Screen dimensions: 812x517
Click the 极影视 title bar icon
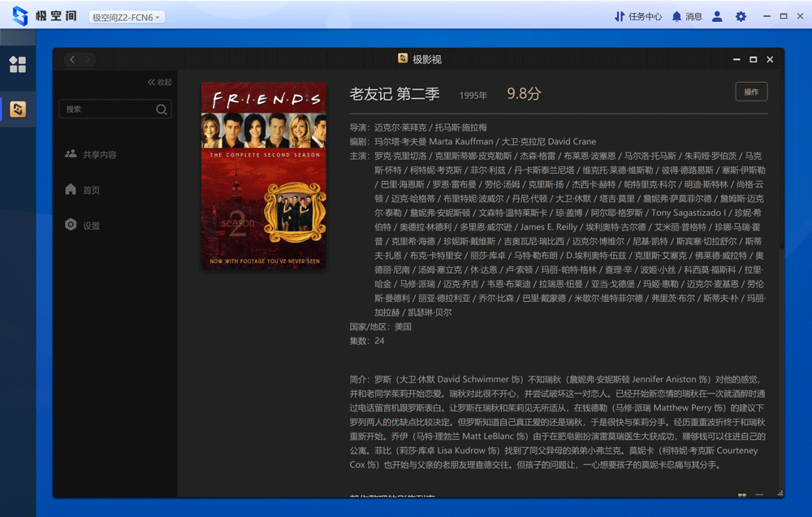[x=403, y=58]
